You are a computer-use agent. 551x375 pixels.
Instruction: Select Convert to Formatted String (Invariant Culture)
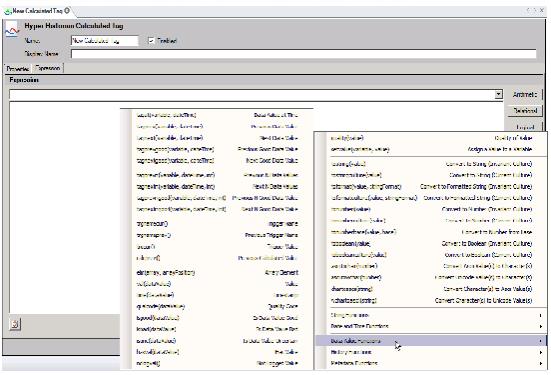tap(431, 187)
